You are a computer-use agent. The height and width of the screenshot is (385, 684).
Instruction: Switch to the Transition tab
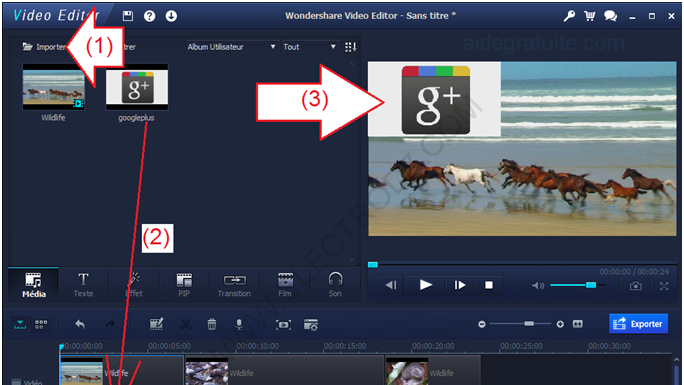point(234,285)
